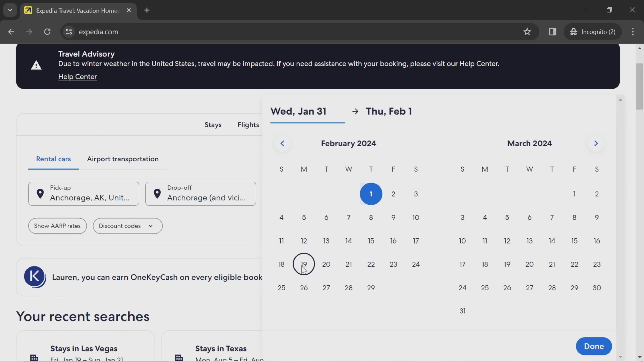Click the calendar panel scroll-up arrow
The width and height of the screenshot is (644, 362).
point(620,100)
